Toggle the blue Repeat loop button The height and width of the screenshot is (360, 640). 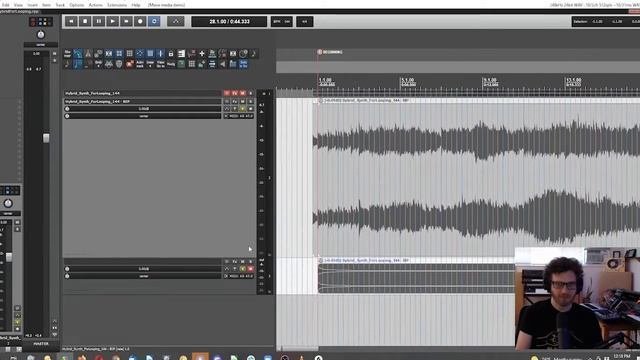tap(154, 21)
